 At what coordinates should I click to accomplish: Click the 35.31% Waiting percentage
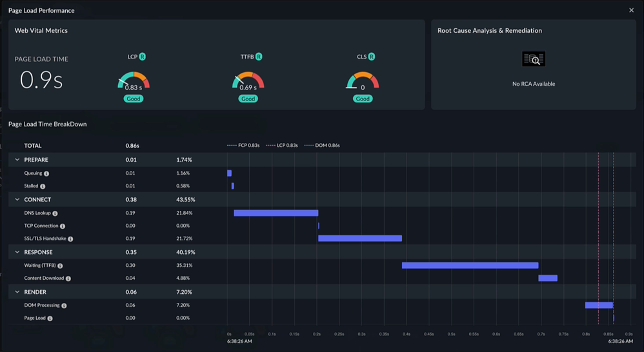pos(185,266)
